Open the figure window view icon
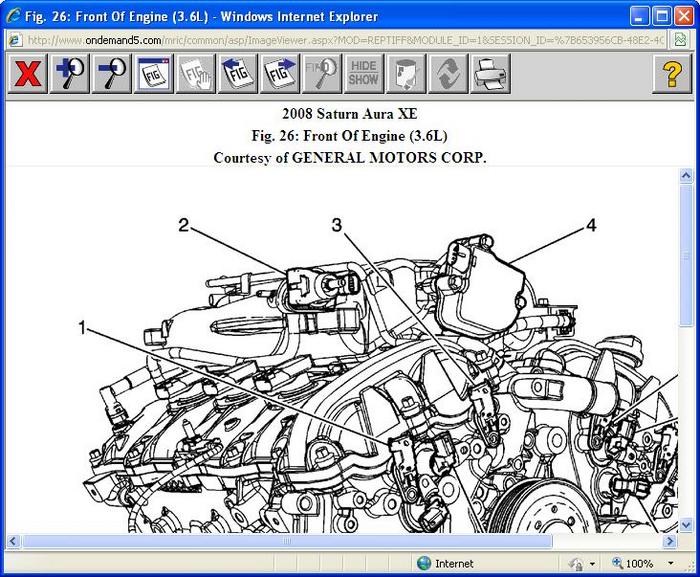 [154, 74]
